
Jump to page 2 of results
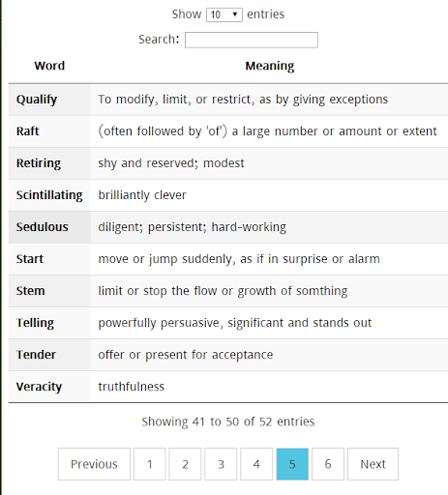click(x=185, y=464)
